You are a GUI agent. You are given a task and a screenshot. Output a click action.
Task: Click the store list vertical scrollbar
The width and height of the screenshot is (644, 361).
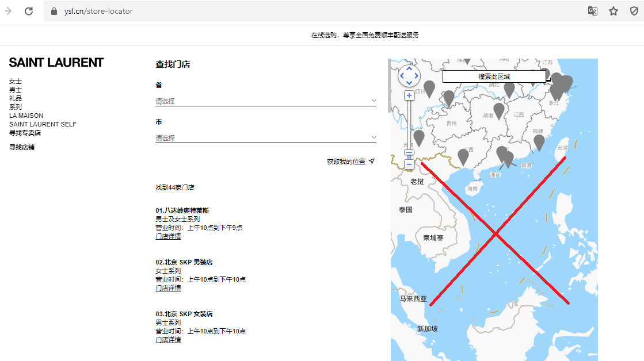tap(390, 86)
